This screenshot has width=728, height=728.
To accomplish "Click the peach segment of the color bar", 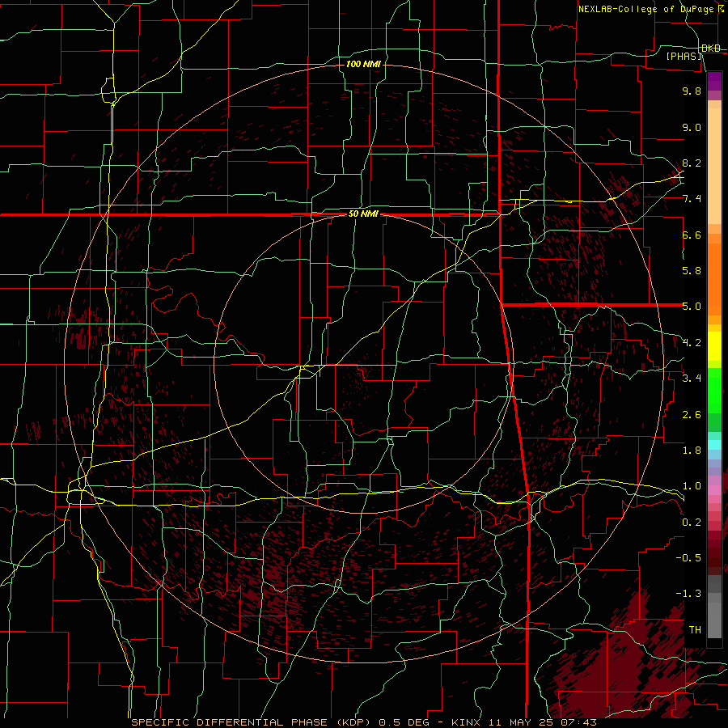I will (714, 166).
